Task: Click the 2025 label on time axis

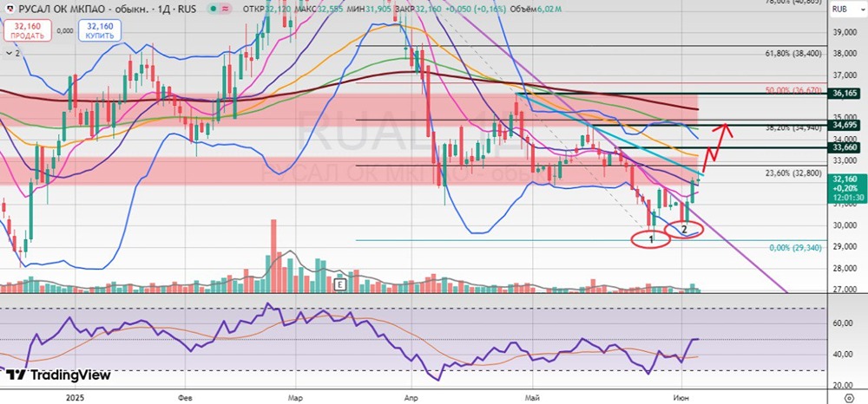Action: tap(74, 397)
